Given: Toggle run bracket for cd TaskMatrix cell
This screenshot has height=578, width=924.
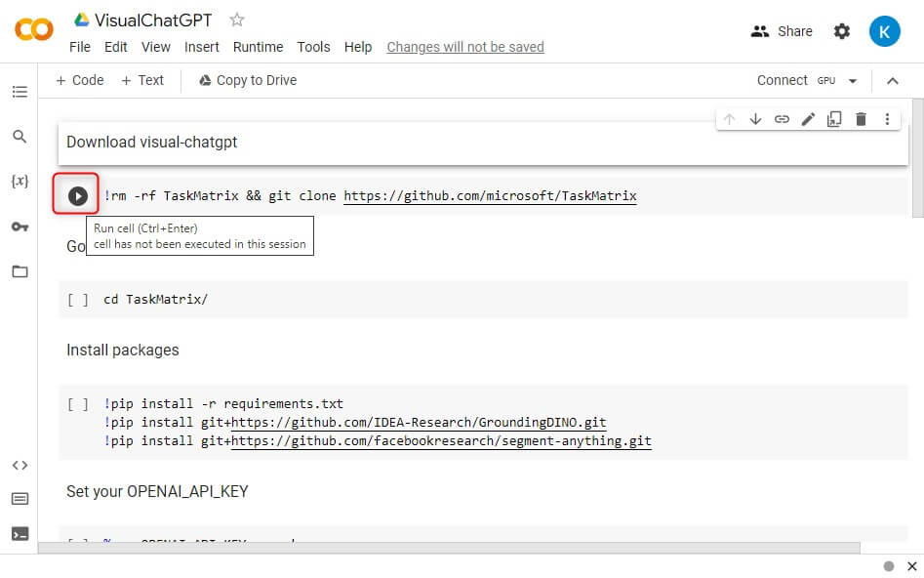Looking at the screenshot, I should click(78, 300).
